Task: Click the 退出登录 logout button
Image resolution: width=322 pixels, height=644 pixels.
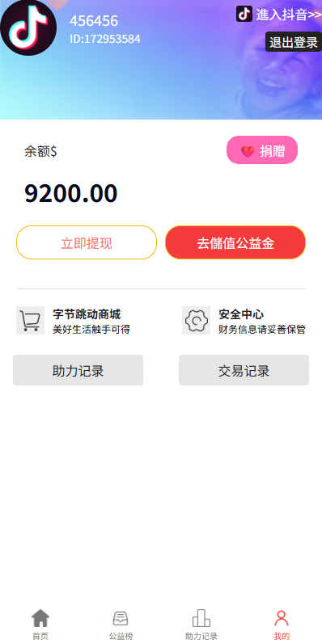Action: 293,42
